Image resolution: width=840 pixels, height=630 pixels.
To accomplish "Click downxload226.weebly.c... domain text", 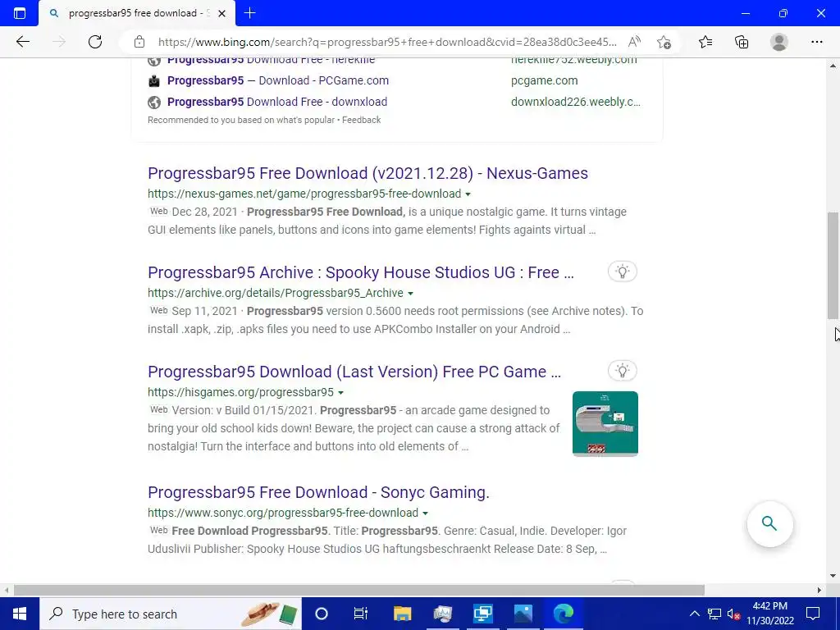I will point(575,102).
